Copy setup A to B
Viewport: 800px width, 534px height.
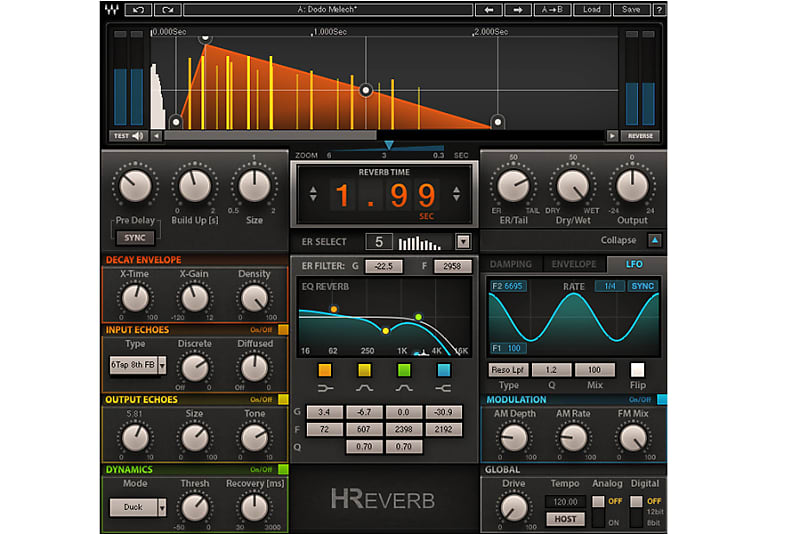click(552, 9)
